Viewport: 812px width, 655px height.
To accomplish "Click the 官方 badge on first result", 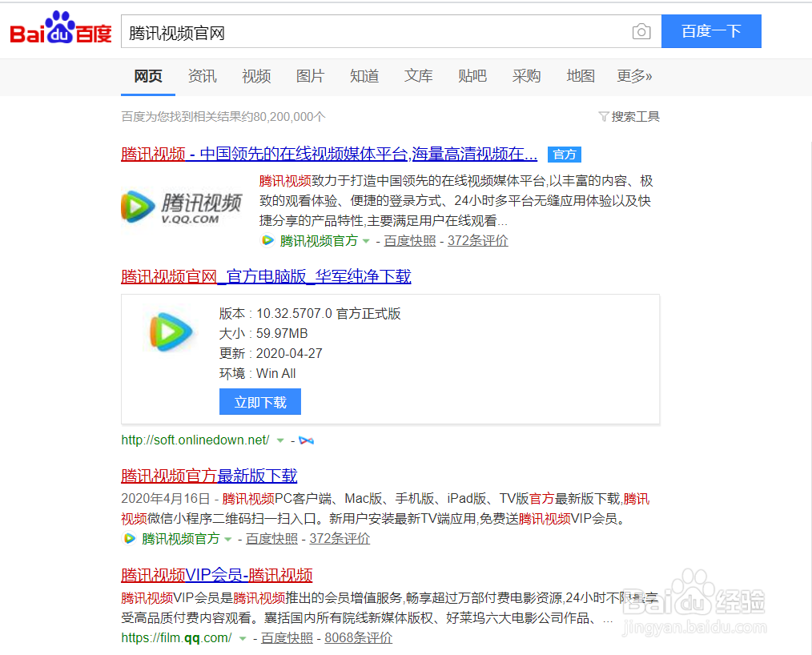I will [565, 155].
